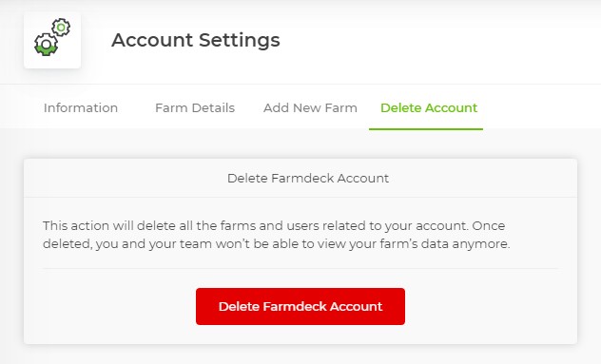Switch to the Farm Details tab
This screenshot has width=601, height=364.
(x=195, y=108)
